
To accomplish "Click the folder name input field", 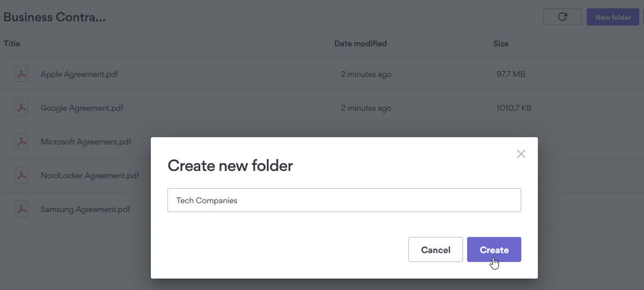I will click(x=344, y=200).
